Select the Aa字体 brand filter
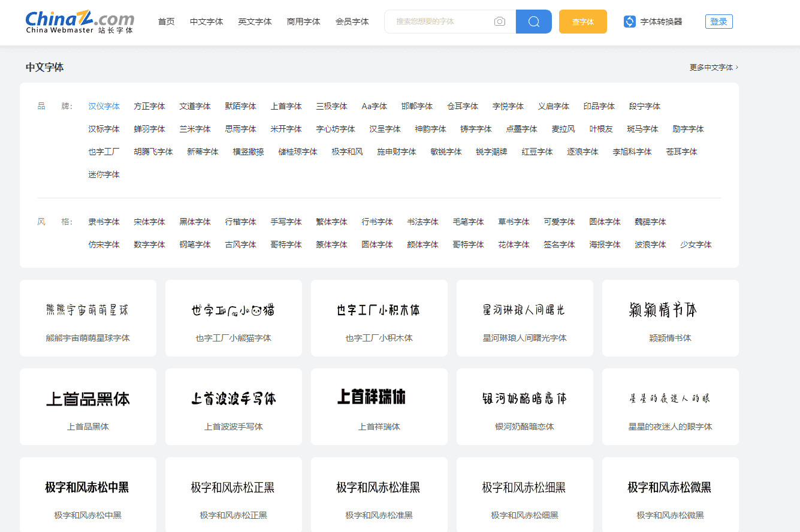The width and height of the screenshot is (800, 532). 375,106
